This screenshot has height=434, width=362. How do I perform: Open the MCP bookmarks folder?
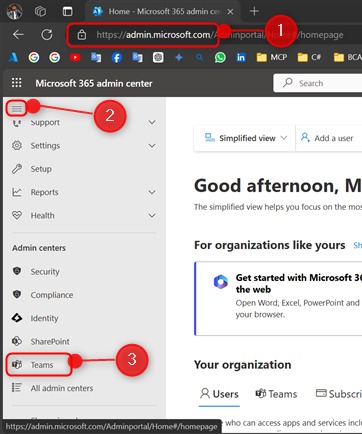[x=271, y=57]
